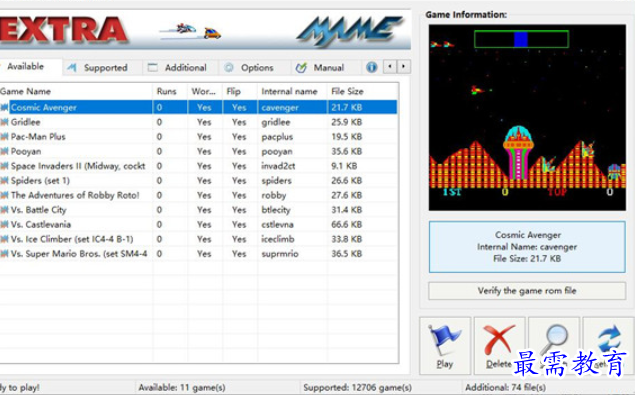Image resolution: width=635 pixels, height=395 pixels.
Task: Switch to the Available tab
Action: click(26, 66)
